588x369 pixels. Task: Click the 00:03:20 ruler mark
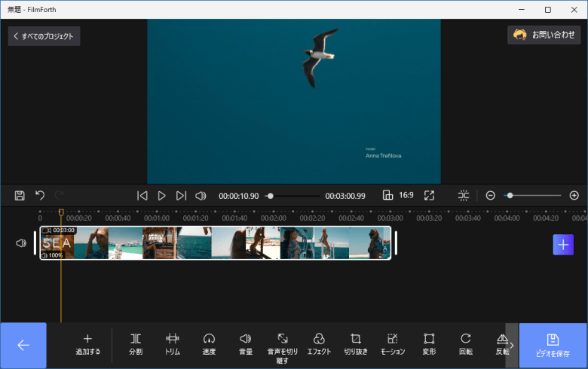[x=429, y=218]
